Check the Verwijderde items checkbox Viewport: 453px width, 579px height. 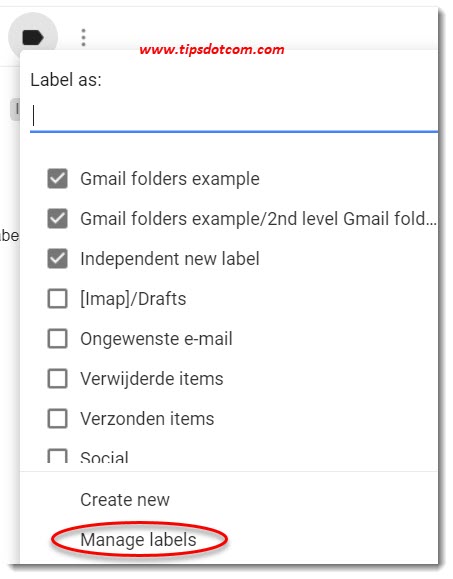click(x=58, y=378)
